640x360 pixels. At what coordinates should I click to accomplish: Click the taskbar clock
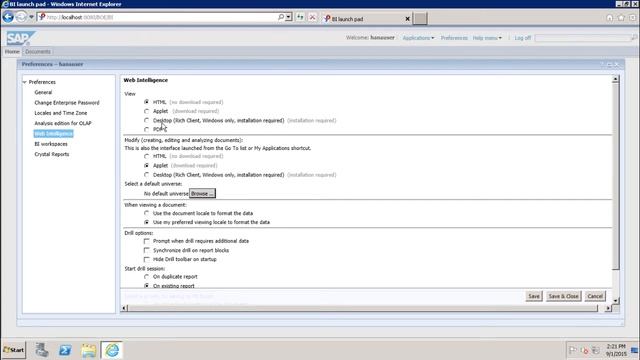pos(616,350)
